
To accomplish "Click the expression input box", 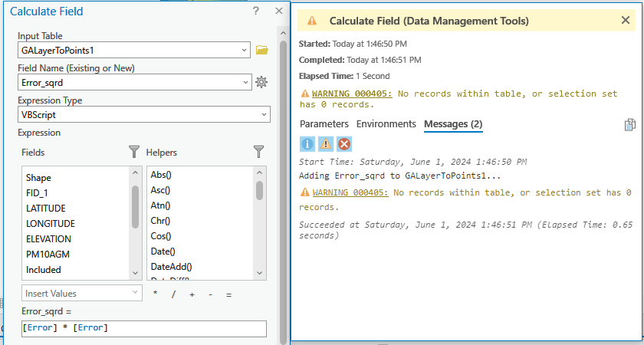I will (x=143, y=328).
